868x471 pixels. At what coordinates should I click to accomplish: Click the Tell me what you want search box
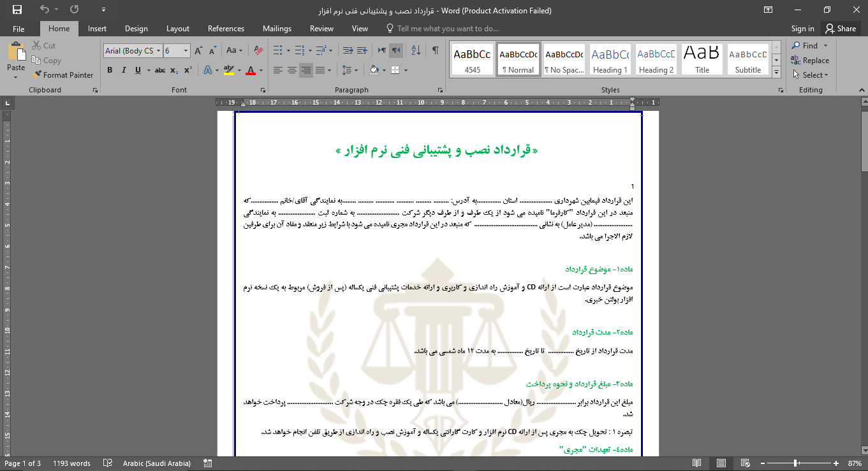click(x=447, y=29)
